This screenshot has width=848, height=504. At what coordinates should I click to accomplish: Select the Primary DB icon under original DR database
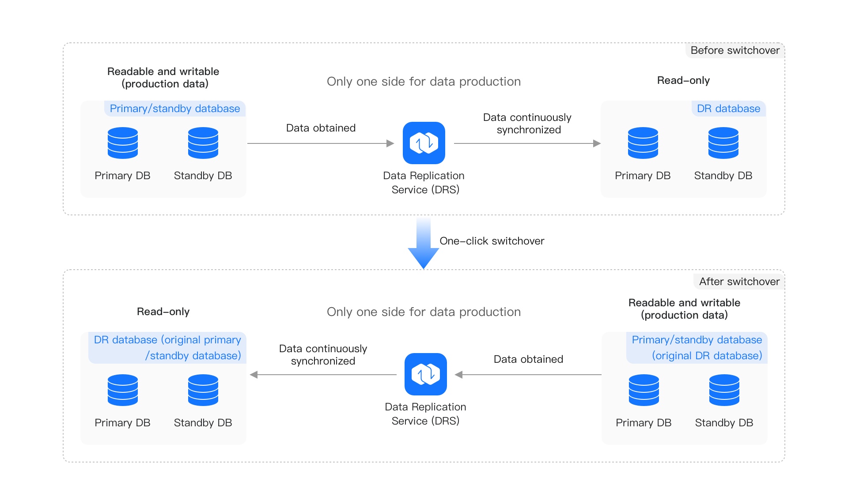click(x=643, y=390)
